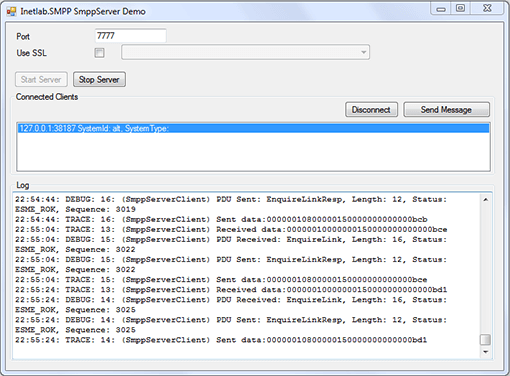Click the Use SSL label
The height and width of the screenshot is (376, 510).
pos(32,53)
